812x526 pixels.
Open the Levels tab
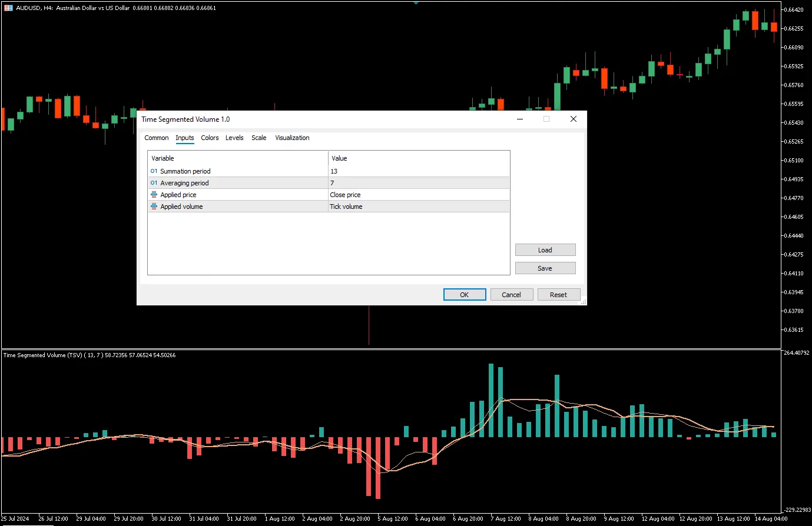[x=234, y=138]
